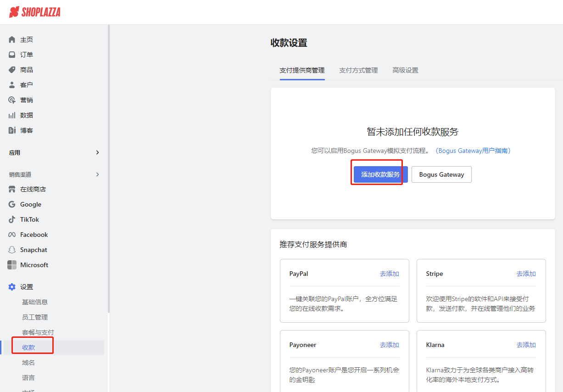This screenshot has height=392, width=563.
Task: Select 语言 under settings
Action: coord(28,378)
